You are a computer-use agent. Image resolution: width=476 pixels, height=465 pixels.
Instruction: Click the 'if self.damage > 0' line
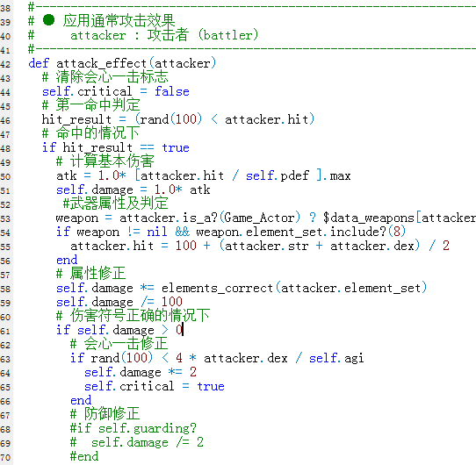[x=119, y=330]
